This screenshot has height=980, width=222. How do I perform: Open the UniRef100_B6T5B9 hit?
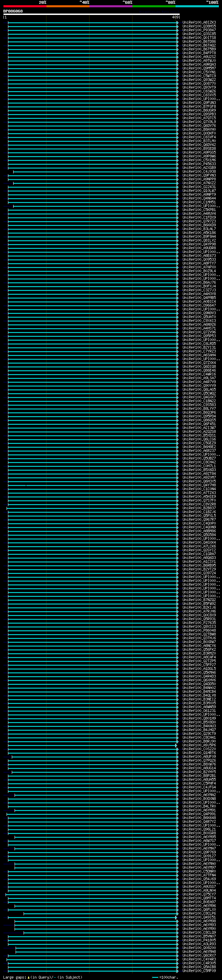(x=199, y=49)
